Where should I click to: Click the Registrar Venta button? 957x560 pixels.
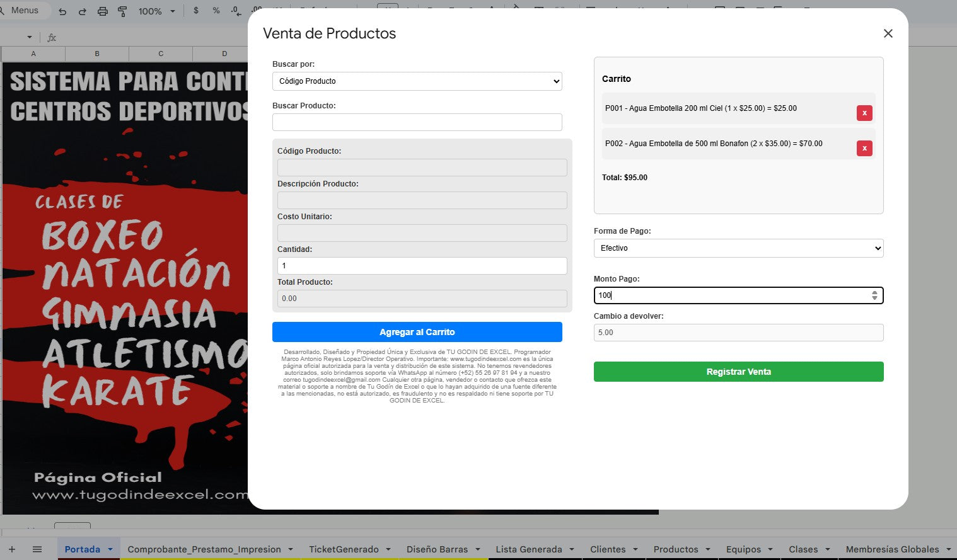[739, 372]
